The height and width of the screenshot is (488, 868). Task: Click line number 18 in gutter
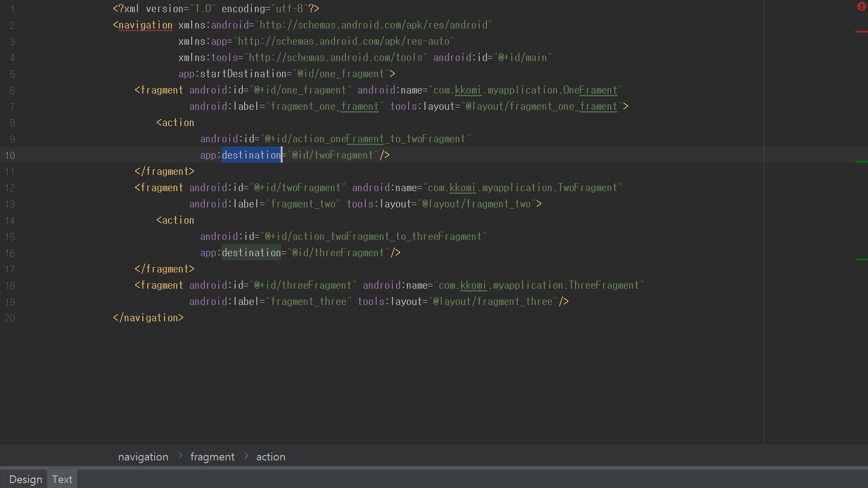click(10, 286)
